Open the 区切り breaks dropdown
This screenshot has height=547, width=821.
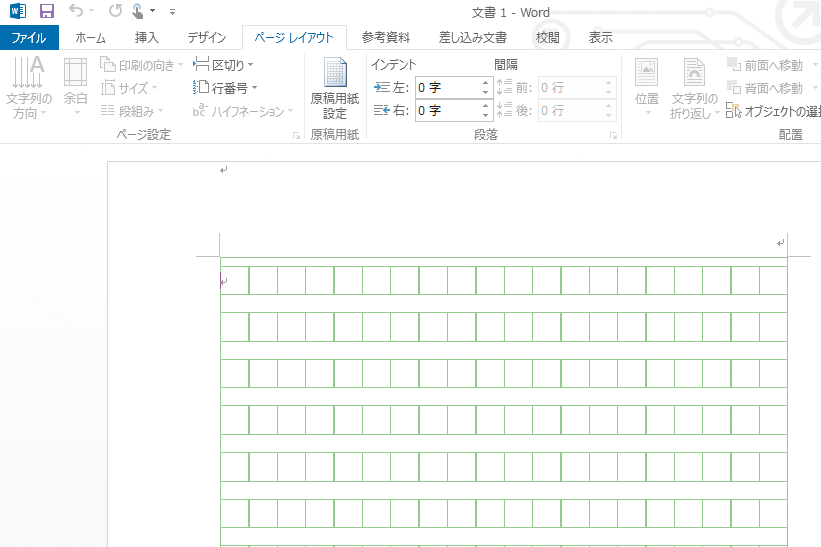[223, 65]
